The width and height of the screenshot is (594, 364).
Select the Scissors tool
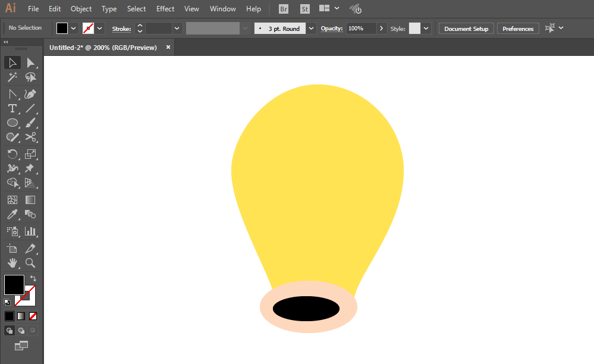coord(30,137)
